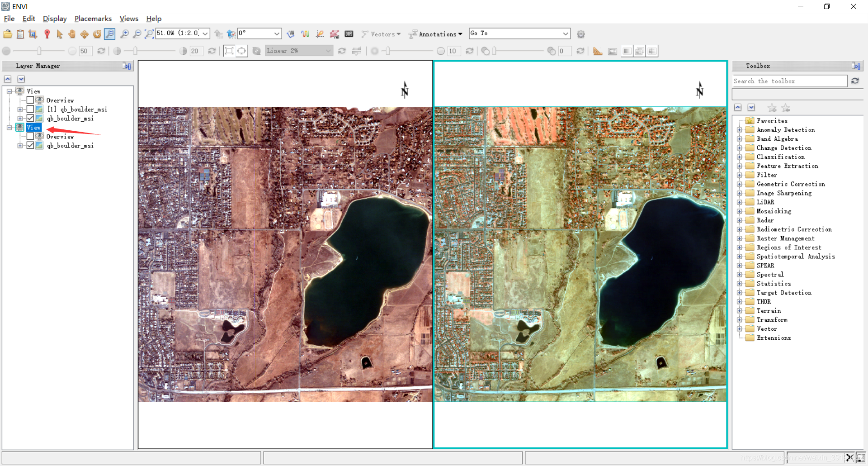Uncheck second qb_boulder_msi layer in first View
Viewport: 868px width, 466px height.
(x=30, y=118)
